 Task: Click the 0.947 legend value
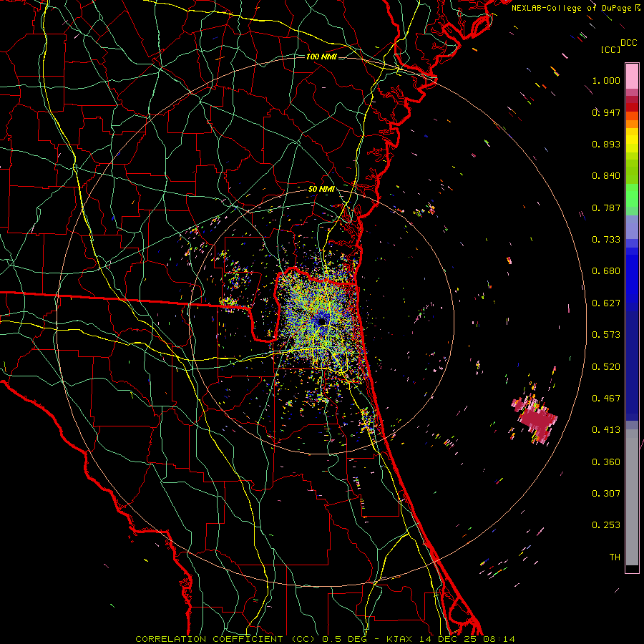[x=606, y=112]
